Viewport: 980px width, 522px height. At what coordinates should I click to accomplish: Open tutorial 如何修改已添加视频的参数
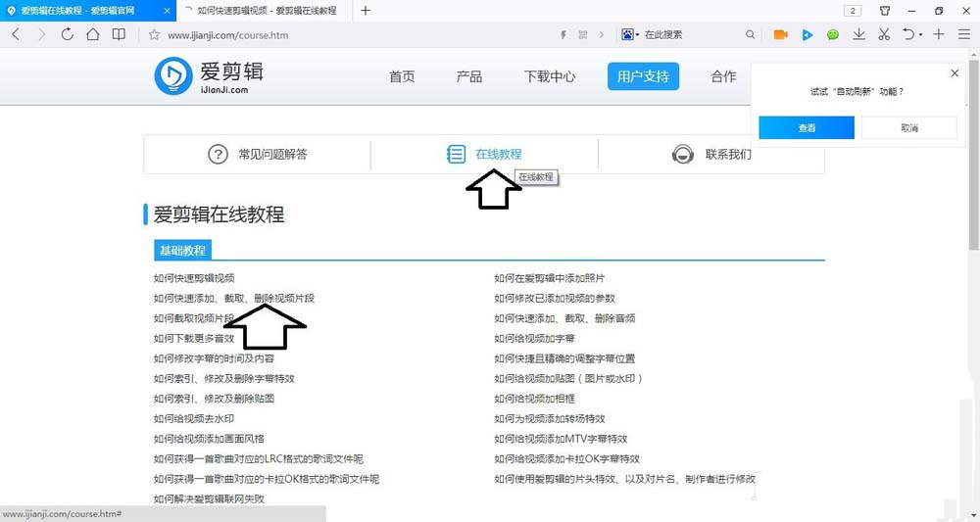(x=555, y=299)
